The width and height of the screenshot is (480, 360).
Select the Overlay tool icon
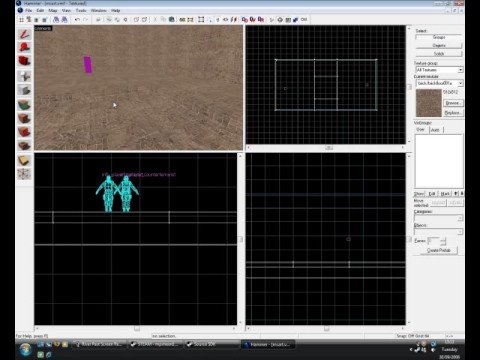(24, 146)
